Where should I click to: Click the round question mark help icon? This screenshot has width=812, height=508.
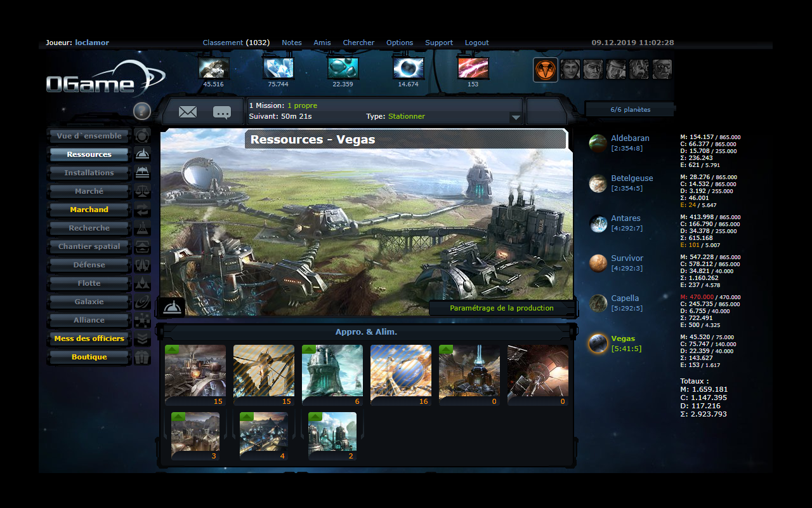142,111
